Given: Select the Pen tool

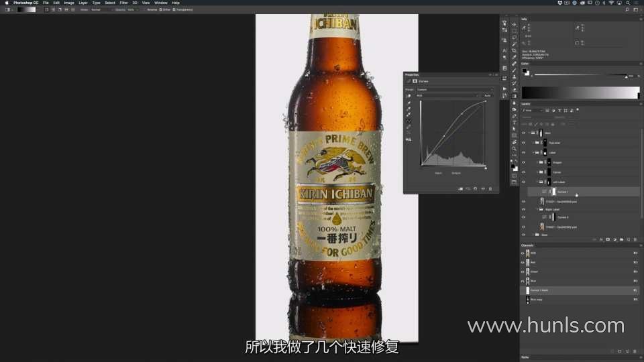Looking at the screenshot, I should pyautogui.click(x=514, y=116).
